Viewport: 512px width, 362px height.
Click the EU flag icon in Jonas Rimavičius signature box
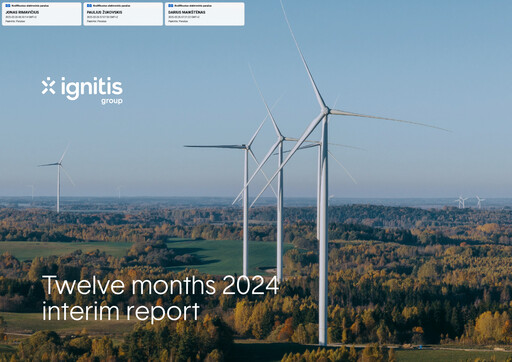coord(8,6)
